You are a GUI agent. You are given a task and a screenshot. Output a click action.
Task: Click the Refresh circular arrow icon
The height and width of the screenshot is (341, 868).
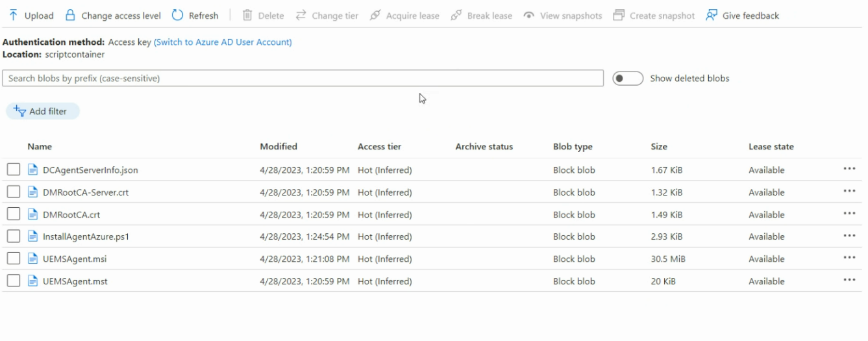click(178, 16)
